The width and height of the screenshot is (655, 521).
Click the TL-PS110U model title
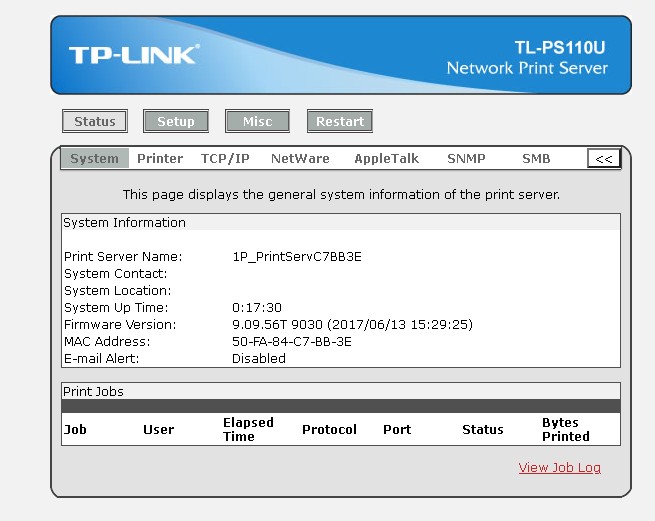pyautogui.click(x=559, y=48)
